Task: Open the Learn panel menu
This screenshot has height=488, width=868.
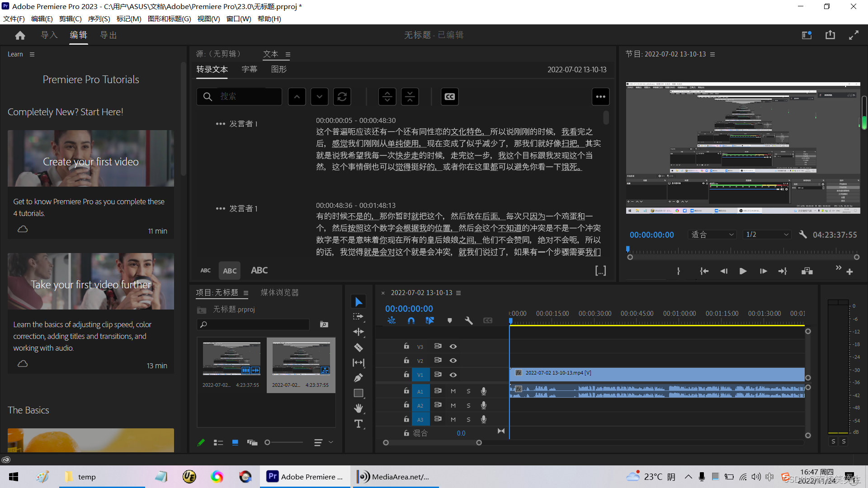Action: click(x=32, y=54)
